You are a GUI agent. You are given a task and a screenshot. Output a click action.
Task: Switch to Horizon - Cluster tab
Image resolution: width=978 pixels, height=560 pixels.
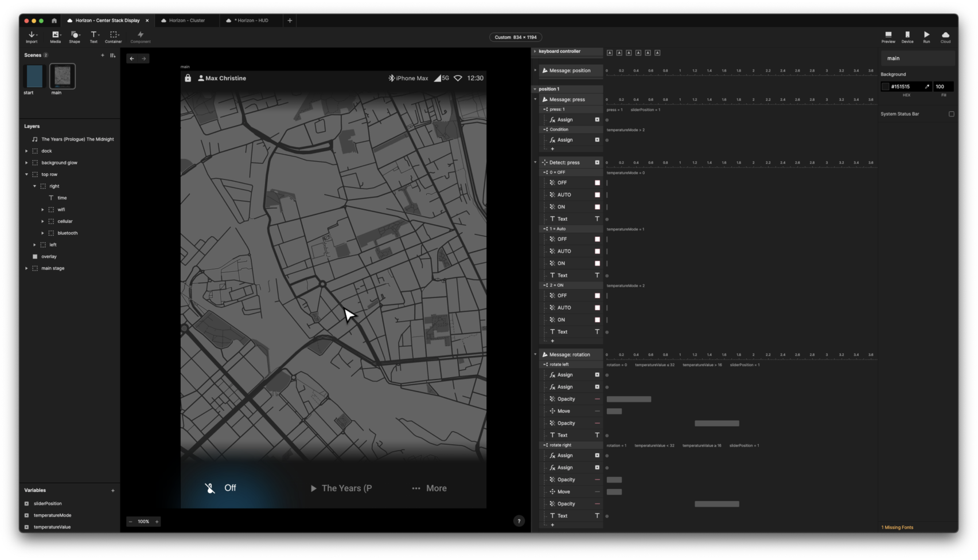pos(186,21)
